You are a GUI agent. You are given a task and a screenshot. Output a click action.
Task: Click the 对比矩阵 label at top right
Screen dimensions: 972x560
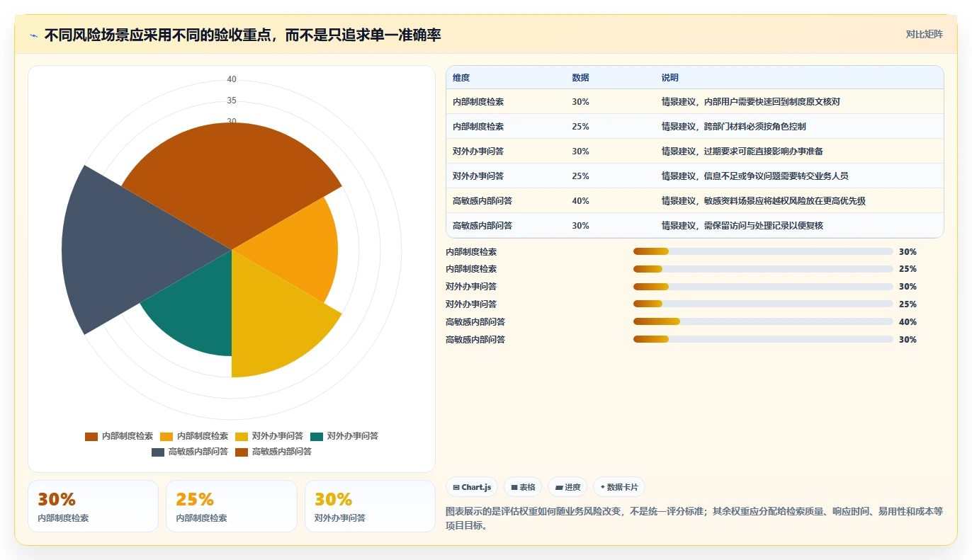point(924,34)
